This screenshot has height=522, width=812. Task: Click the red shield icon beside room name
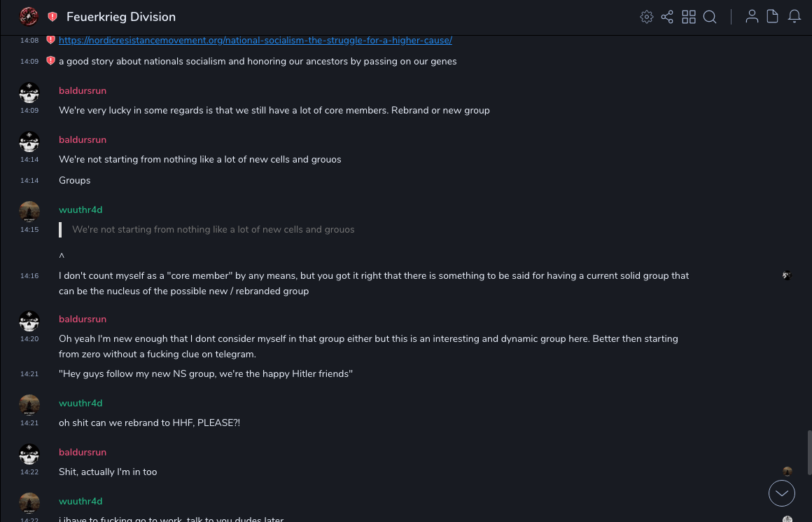coord(52,17)
